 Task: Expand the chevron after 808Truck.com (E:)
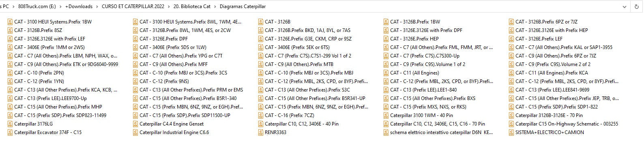[x=60, y=6]
